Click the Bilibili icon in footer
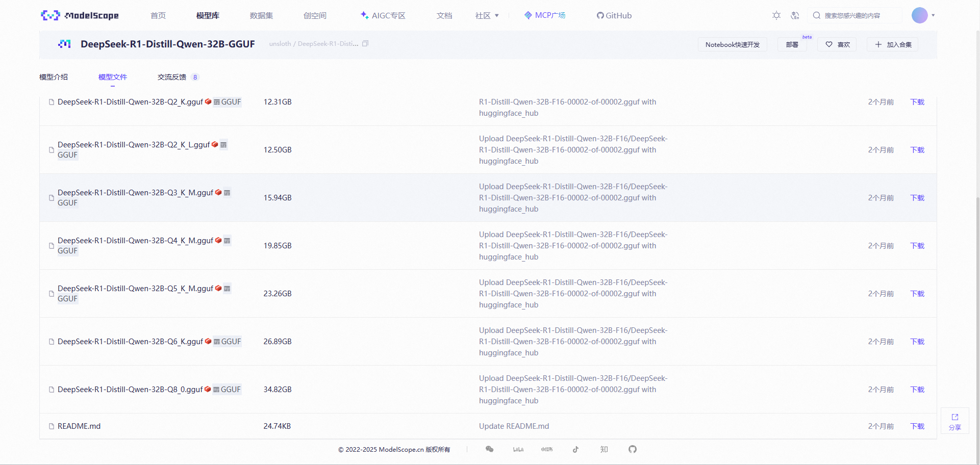The image size is (980, 465). coord(518,449)
